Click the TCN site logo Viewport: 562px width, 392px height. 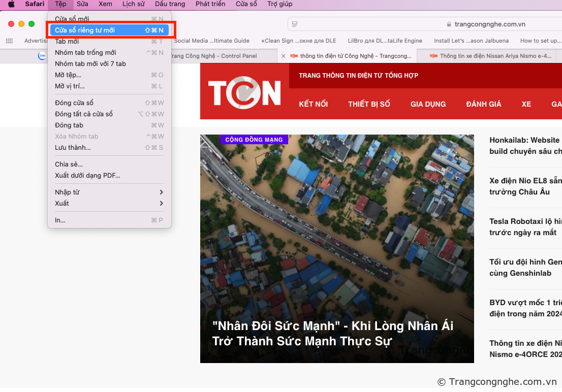click(x=244, y=92)
